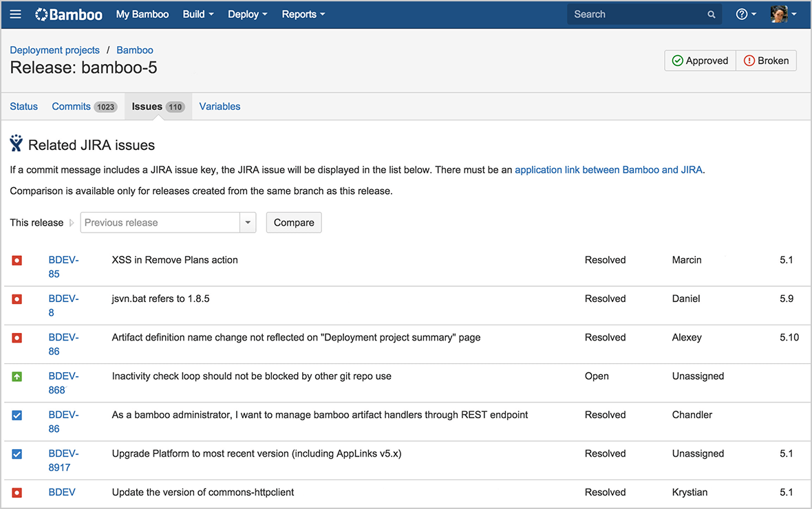Switch to the Variables tab
Viewport: 812px width, 509px height.
pos(220,106)
